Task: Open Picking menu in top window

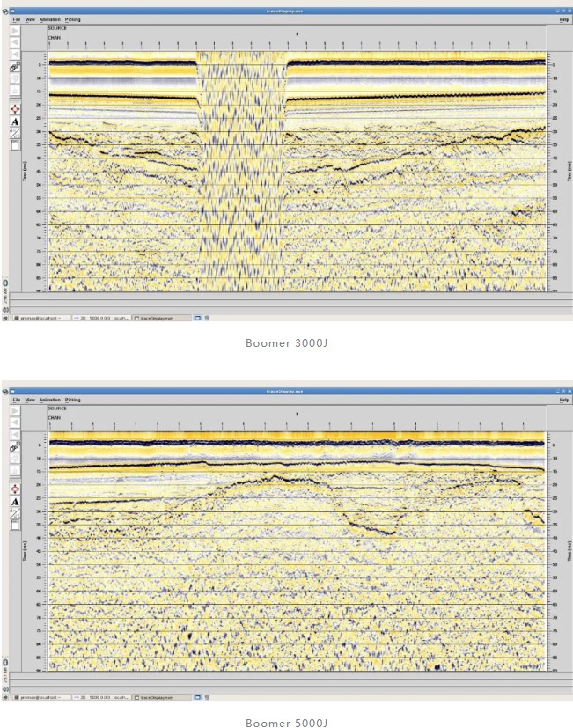Action: 73,18
